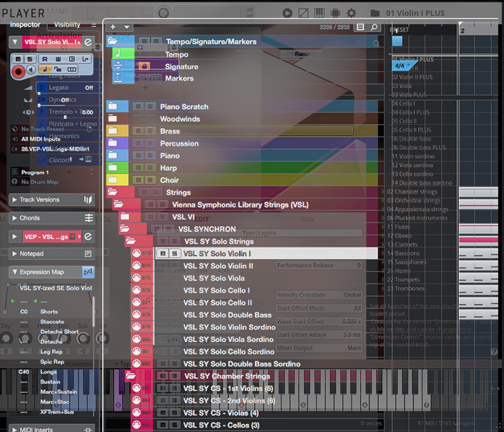Screen dimensions: 504x432
Task: Select the Harmonics articulation row
Action: click(x=69, y=136)
